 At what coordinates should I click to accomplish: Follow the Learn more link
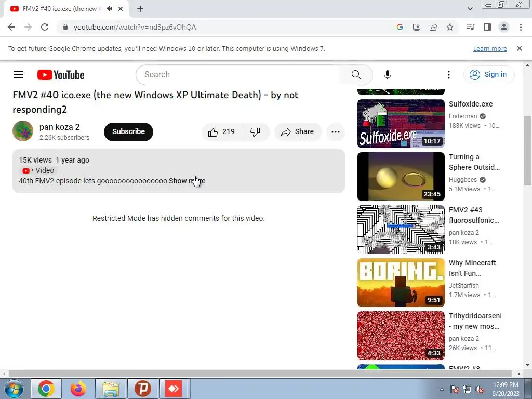[x=490, y=48]
